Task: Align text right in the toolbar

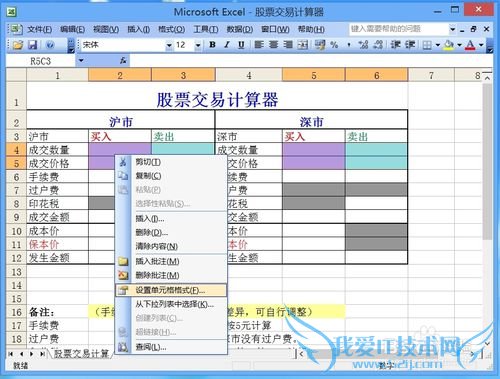Action: click(288, 45)
